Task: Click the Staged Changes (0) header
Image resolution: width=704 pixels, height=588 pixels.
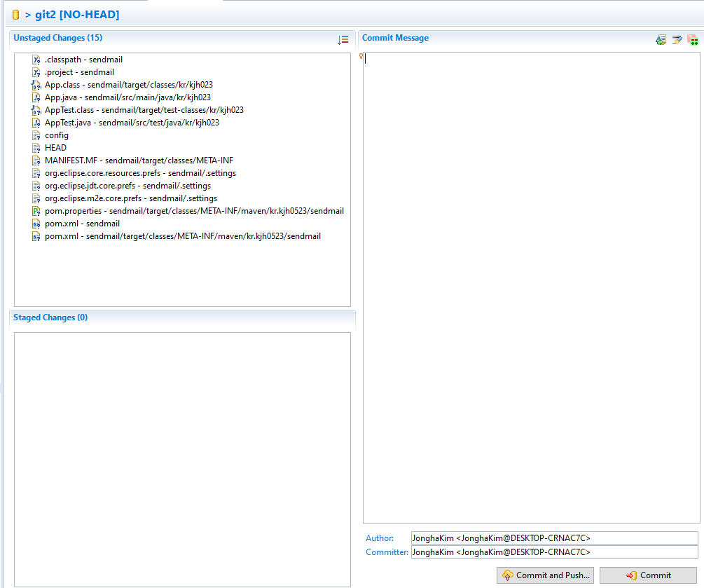Action: 50,317
